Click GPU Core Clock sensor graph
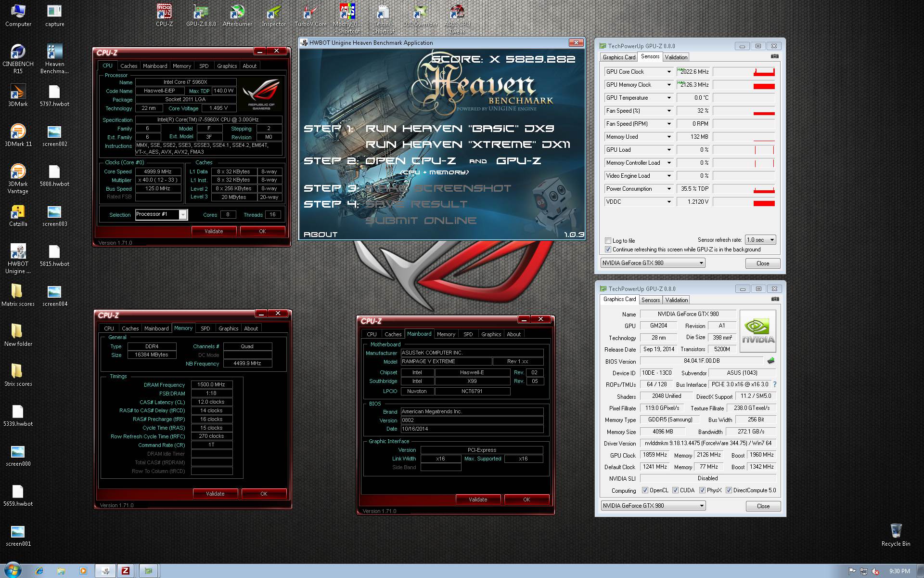The height and width of the screenshot is (578, 924). pyautogui.click(x=744, y=72)
